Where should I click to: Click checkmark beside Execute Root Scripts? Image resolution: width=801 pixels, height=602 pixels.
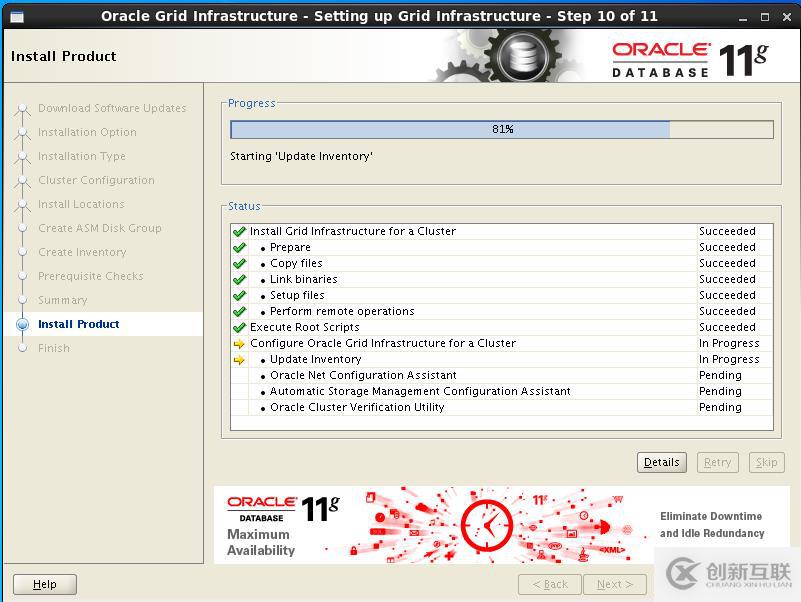tap(239, 328)
